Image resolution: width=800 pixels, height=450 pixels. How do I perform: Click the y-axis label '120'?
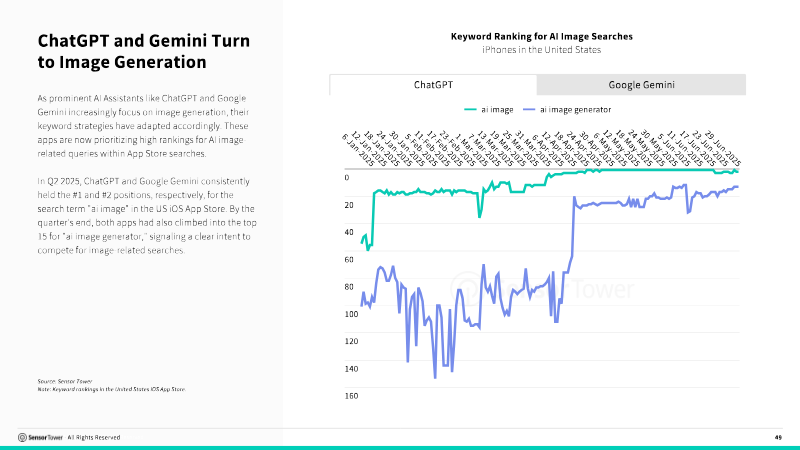pos(351,341)
